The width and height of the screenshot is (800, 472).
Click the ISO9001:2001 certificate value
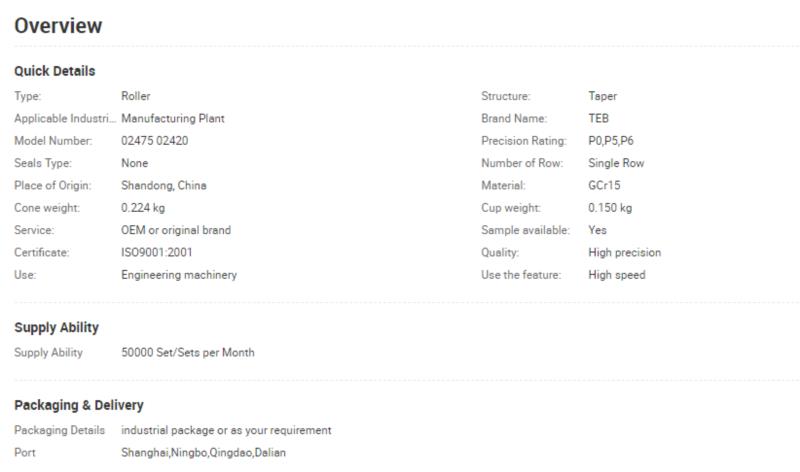[157, 253]
